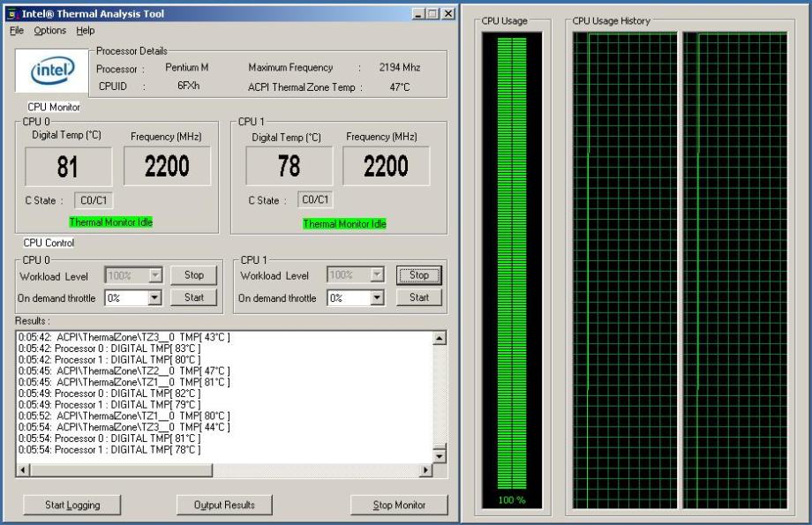Expand CPU 1 On demand throttle dropdown
This screenshot has width=812, height=525.
(378, 298)
